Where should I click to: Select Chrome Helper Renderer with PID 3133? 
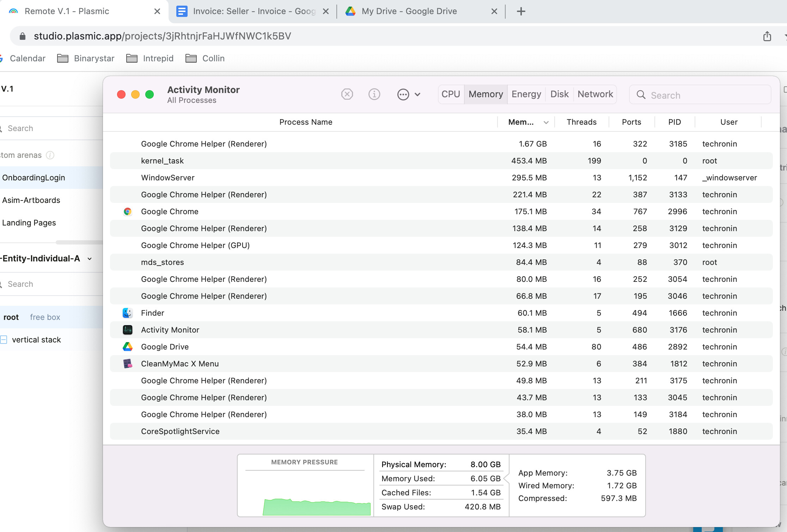click(x=441, y=194)
